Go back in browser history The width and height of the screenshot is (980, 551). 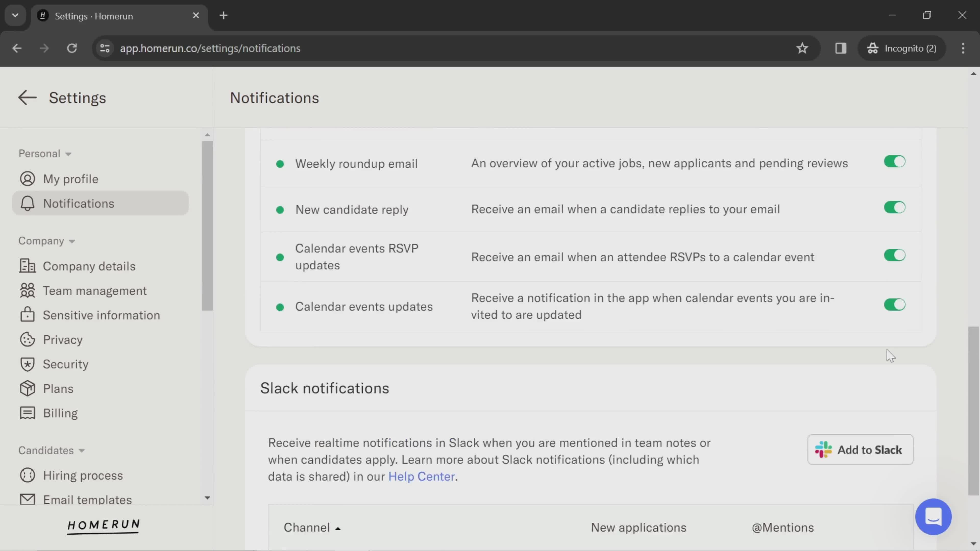[x=17, y=48]
